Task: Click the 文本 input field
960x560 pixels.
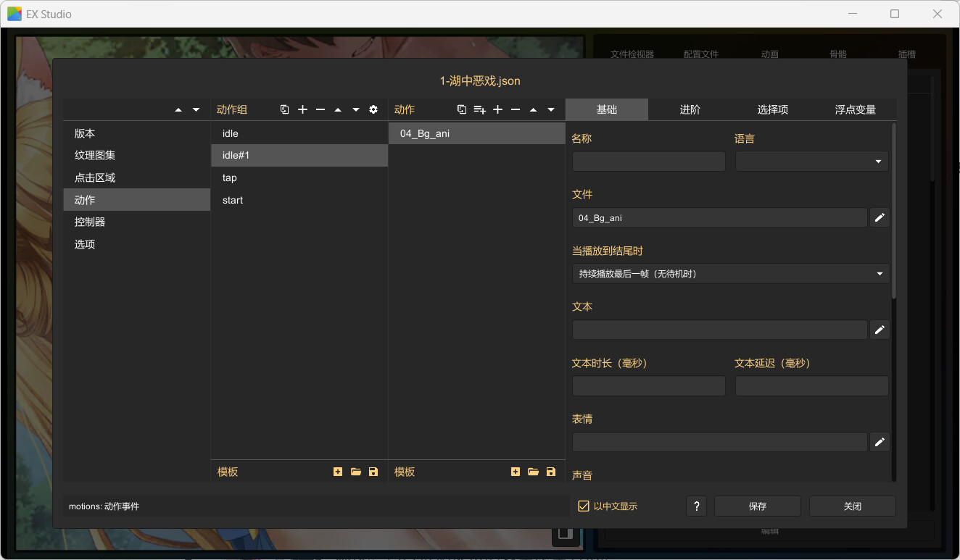Action: click(720, 330)
